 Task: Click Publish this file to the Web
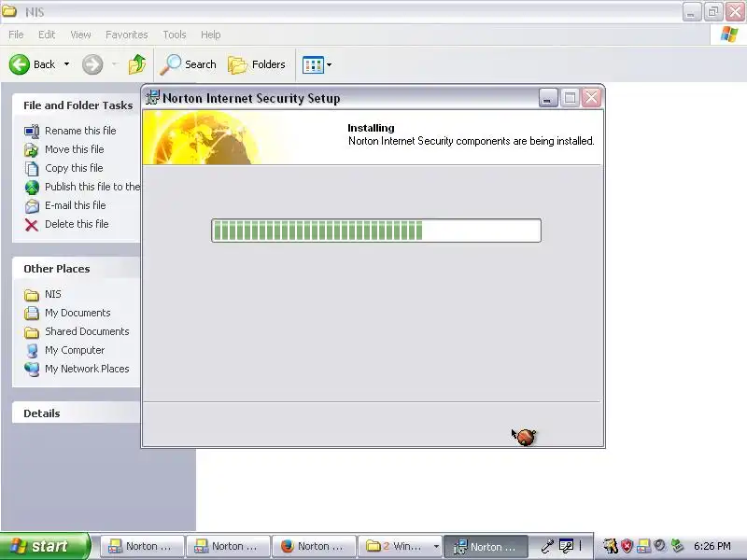(x=92, y=187)
